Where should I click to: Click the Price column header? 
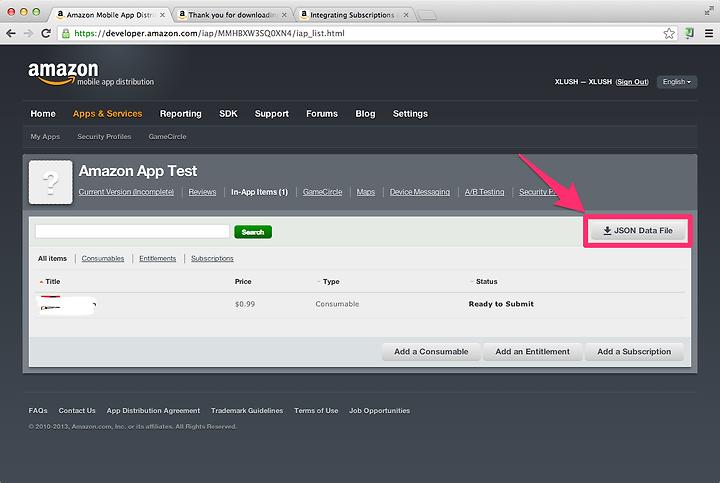(243, 281)
